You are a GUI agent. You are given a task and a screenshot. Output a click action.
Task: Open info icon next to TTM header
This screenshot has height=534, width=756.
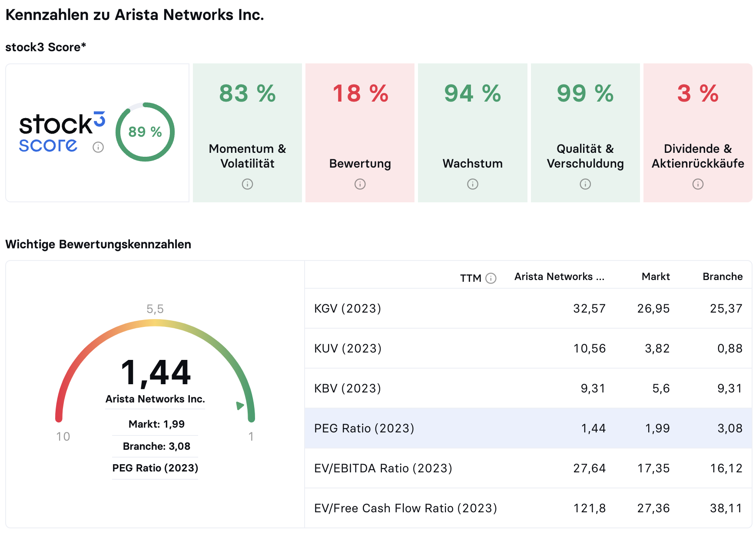pyautogui.click(x=491, y=278)
